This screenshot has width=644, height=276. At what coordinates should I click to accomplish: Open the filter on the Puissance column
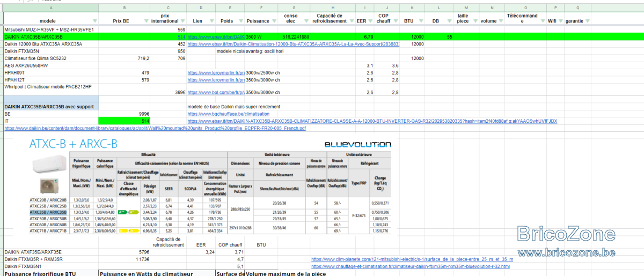pos(273,20)
